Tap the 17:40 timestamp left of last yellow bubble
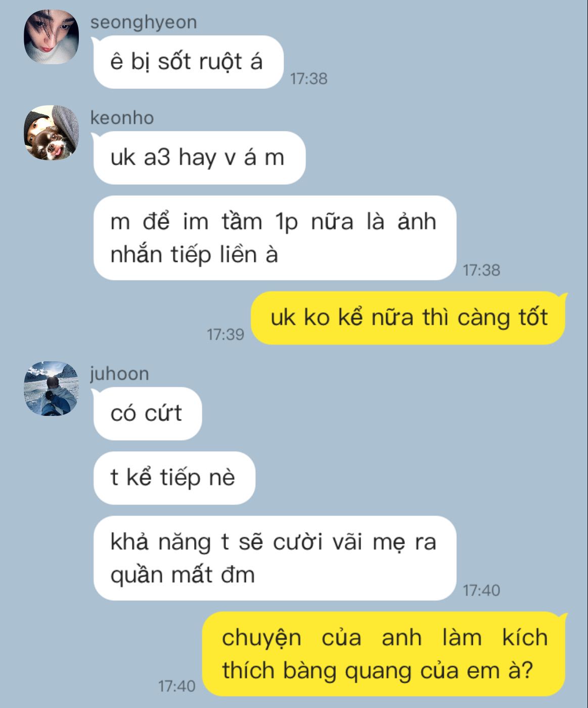 (176, 686)
